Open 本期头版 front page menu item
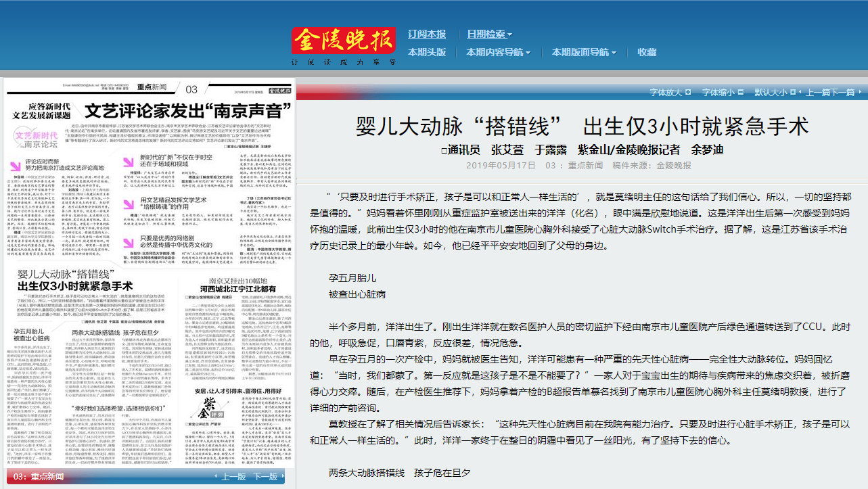This screenshot has height=489, width=868. (426, 52)
